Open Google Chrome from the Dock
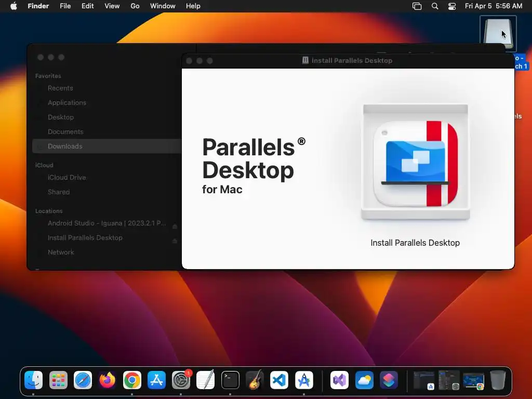Image resolution: width=532 pixels, height=399 pixels. (x=132, y=380)
